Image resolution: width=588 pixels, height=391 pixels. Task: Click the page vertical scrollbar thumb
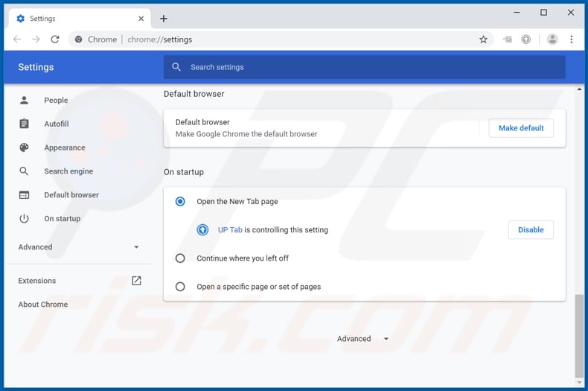[x=579, y=336]
